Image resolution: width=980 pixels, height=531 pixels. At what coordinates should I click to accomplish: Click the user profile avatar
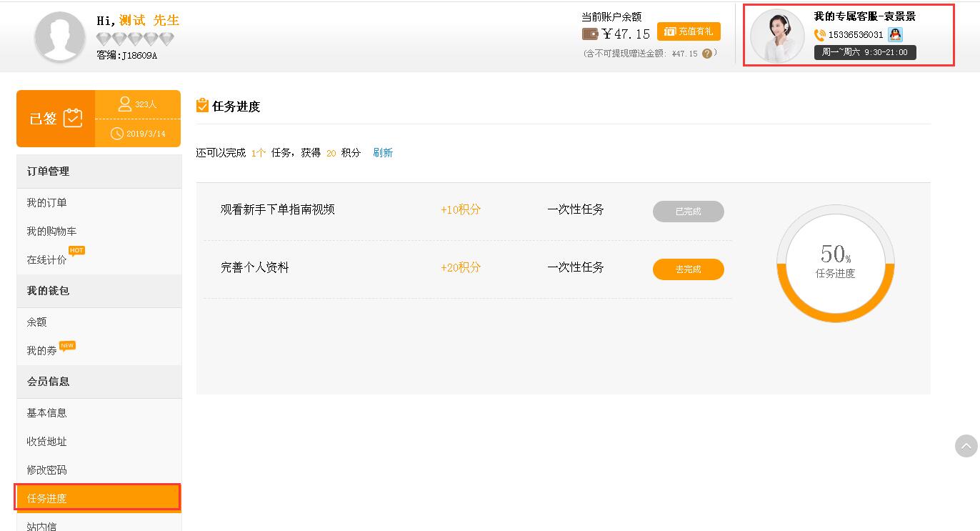coord(60,36)
